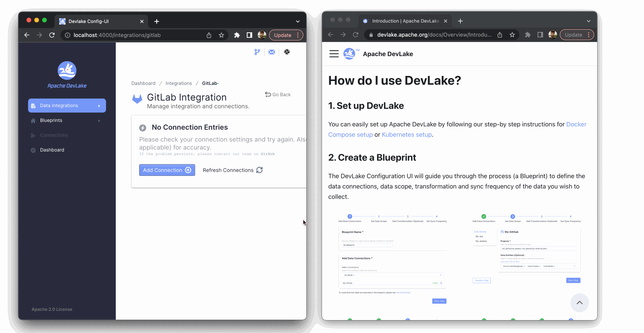
Task: Click the lightning icon beside No Connection Entries
Action: click(x=143, y=128)
